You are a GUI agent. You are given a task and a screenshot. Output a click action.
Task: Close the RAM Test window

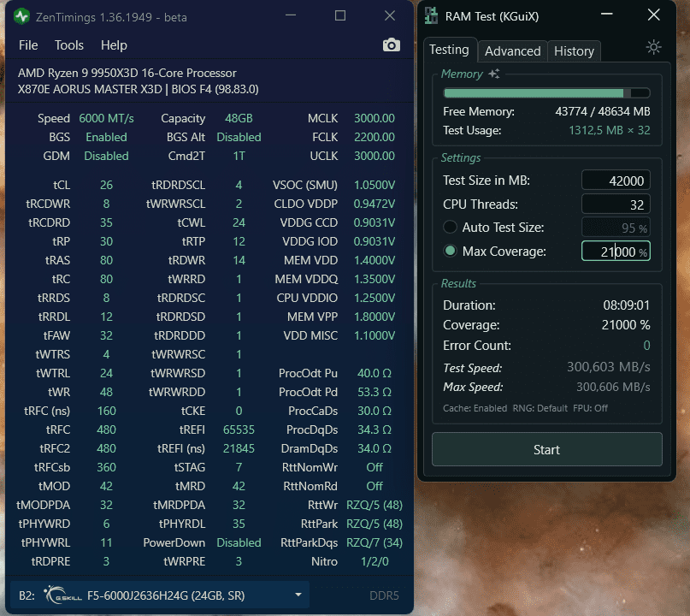tap(653, 15)
